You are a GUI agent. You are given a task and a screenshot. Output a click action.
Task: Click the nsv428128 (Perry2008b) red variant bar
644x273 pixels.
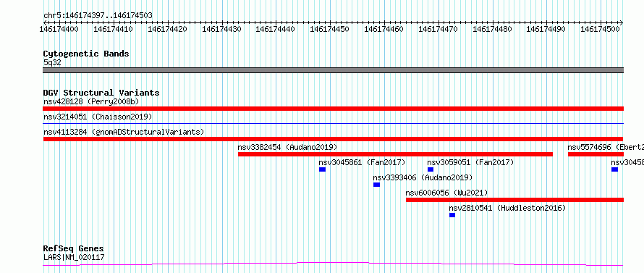[333, 109]
